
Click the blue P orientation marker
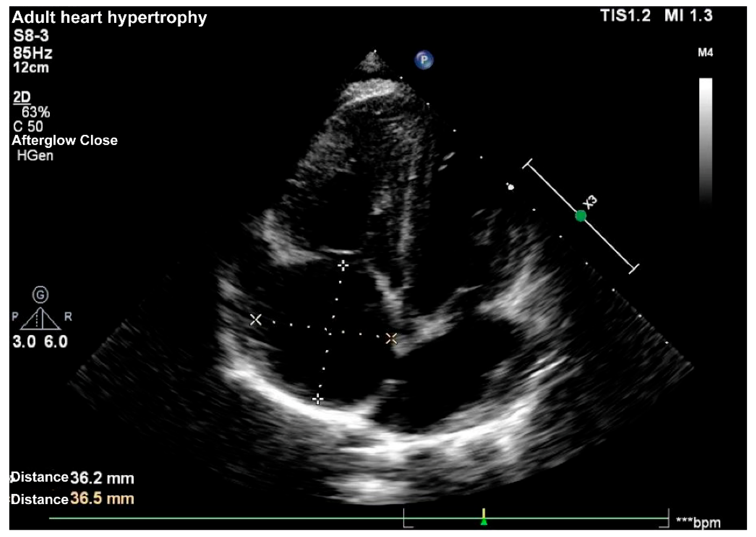tap(423, 60)
